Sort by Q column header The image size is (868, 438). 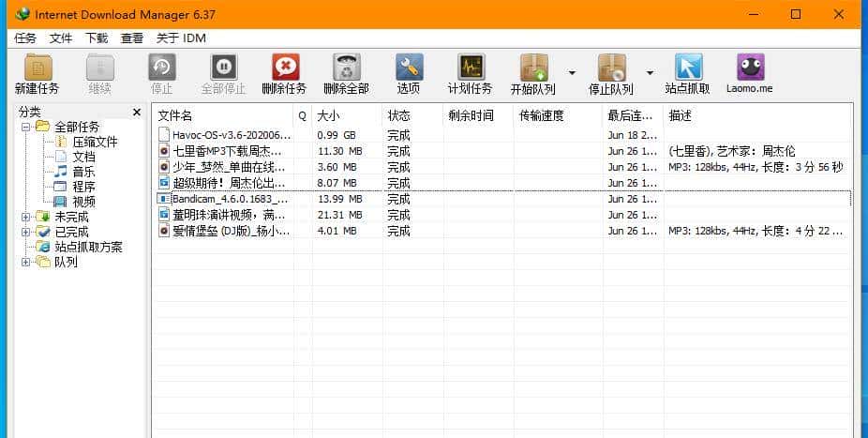point(302,115)
